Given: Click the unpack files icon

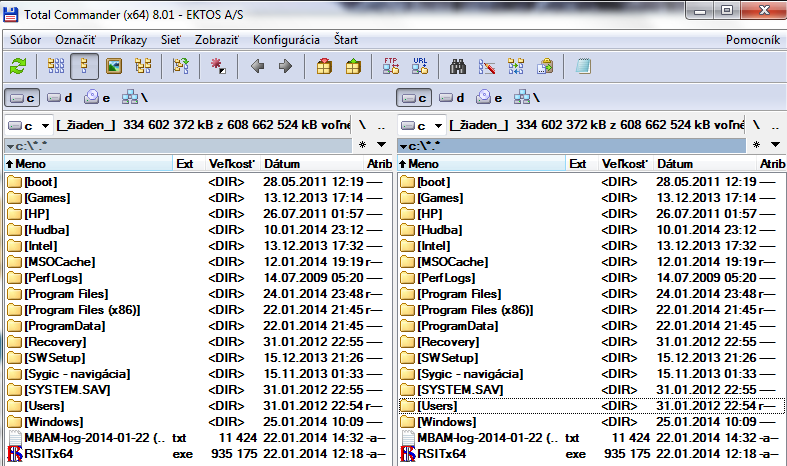Looking at the screenshot, I should tap(353, 66).
